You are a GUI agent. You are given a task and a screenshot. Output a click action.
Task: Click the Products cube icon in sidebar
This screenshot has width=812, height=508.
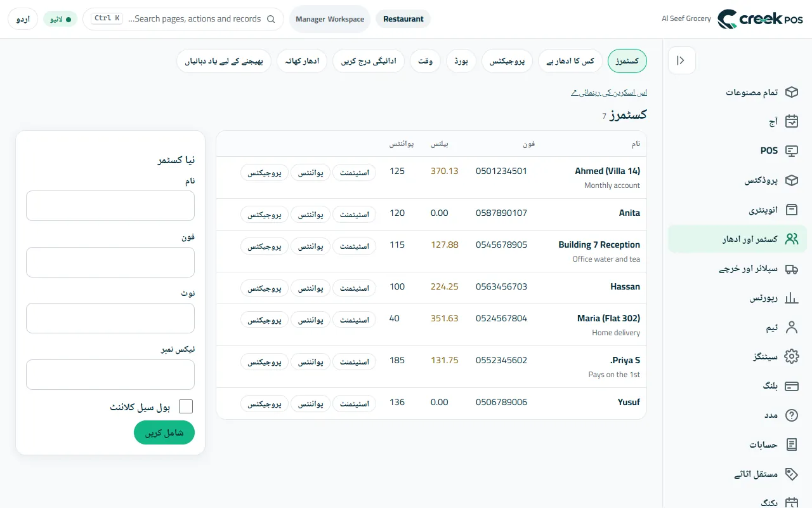pyautogui.click(x=791, y=180)
